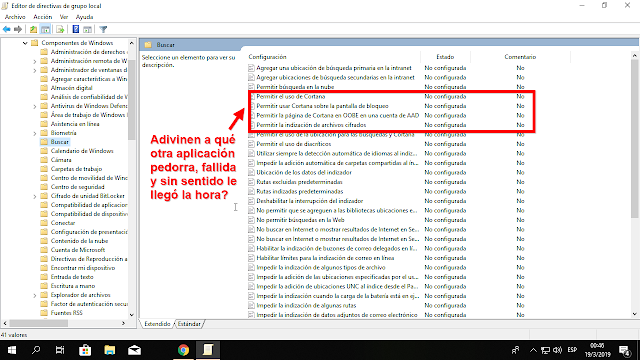Open the Windows Start menu
The image size is (640, 360).
(12, 350)
